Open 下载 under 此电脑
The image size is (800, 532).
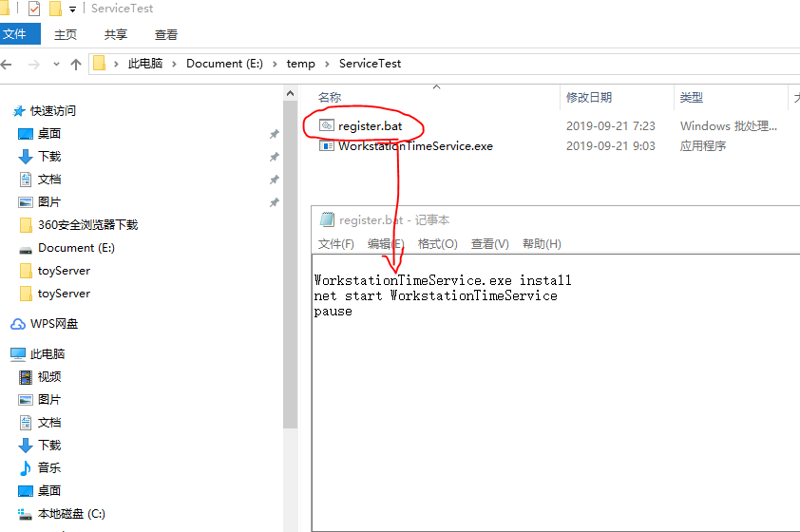coord(49,446)
